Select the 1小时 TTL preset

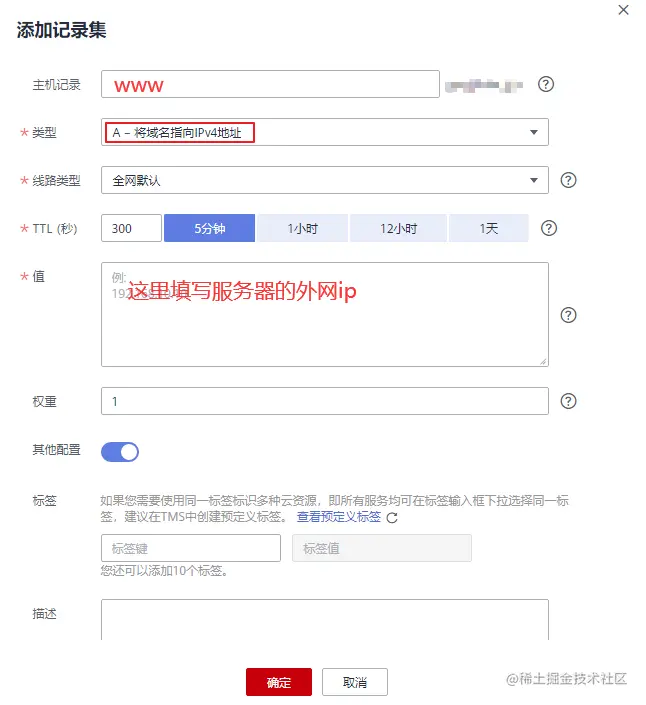(303, 228)
